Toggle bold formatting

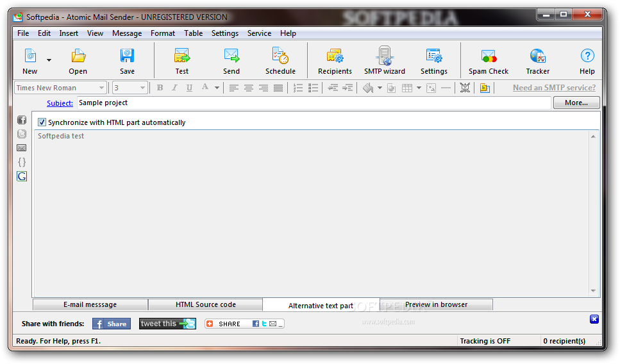point(160,88)
